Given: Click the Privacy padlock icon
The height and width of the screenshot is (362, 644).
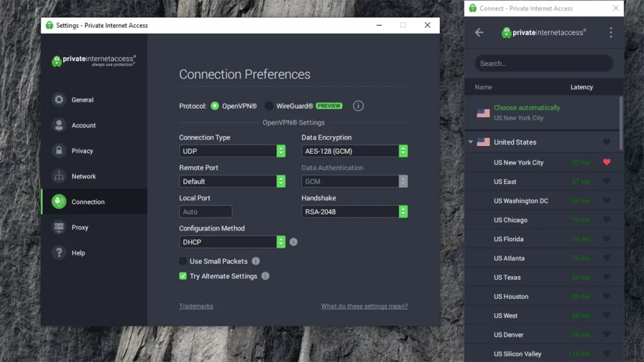Looking at the screenshot, I should [59, 151].
